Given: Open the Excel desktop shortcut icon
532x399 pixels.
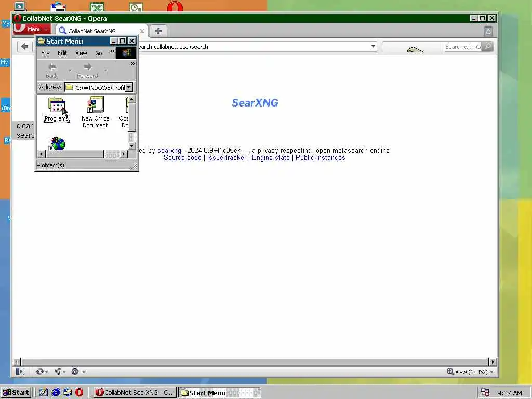Looking at the screenshot, I should coord(97,7).
